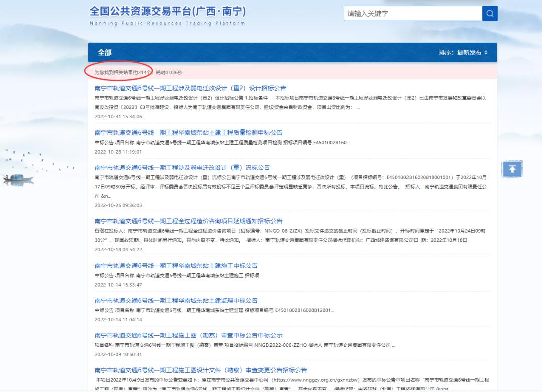Image resolution: width=542 pixels, height=392 pixels.
Task: Open the 排序：最新发布 sort dropdown
Action: [x=463, y=53]
